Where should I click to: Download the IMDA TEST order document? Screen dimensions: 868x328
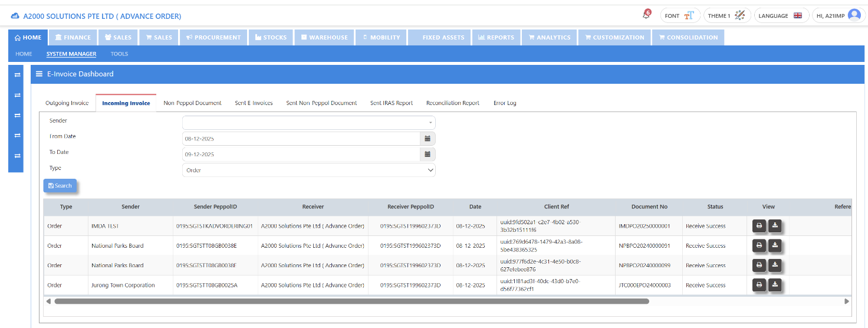775,226
